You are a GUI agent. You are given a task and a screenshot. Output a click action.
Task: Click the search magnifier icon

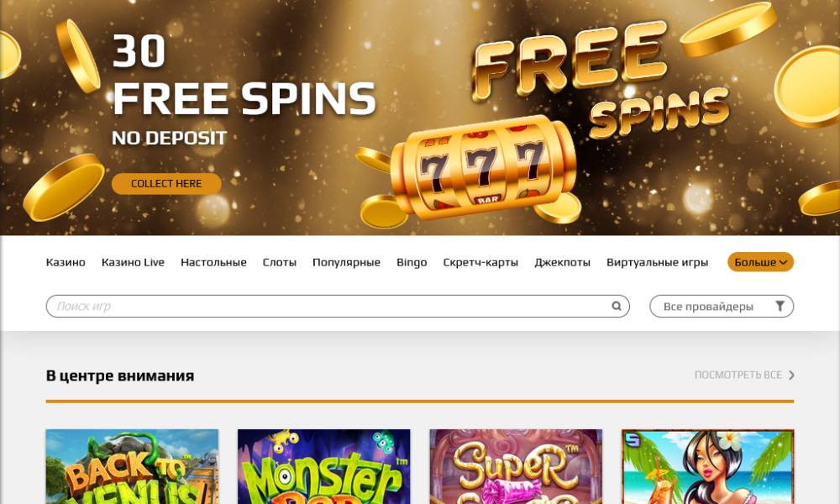(x=616, y=306)
